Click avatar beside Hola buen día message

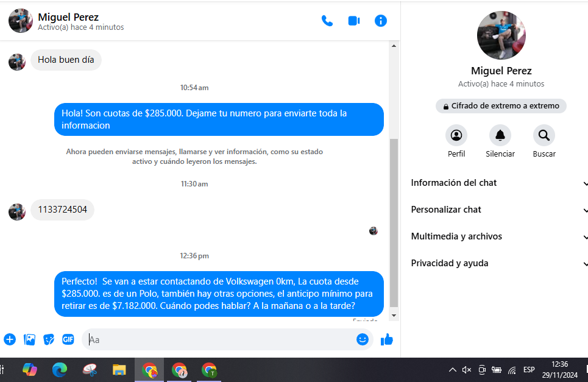tap(17, 62)
